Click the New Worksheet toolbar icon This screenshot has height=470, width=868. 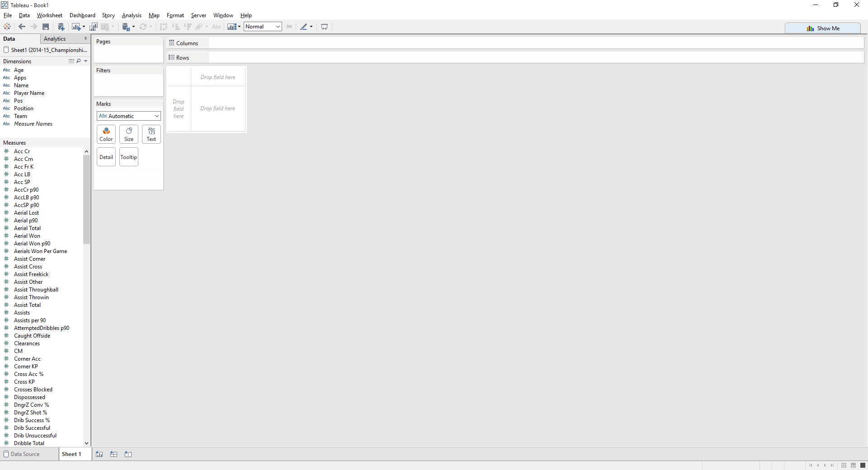[x=76, y=27]
